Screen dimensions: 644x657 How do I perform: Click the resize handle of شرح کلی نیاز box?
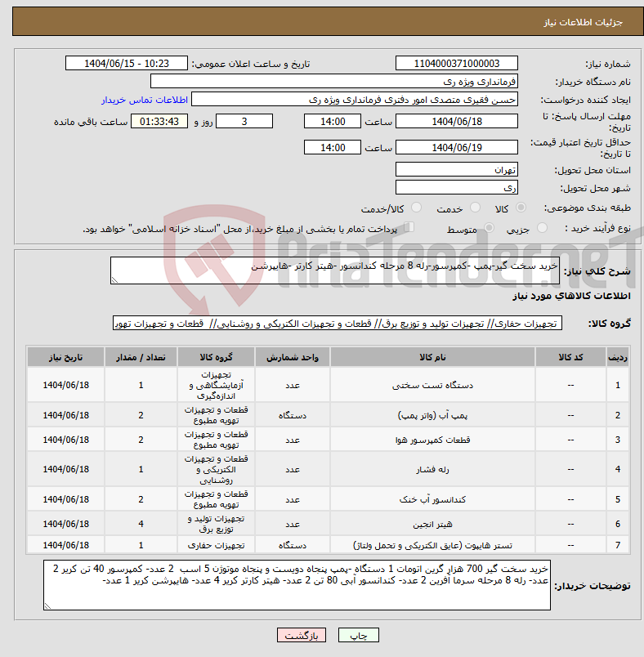[x=114, y=280]
